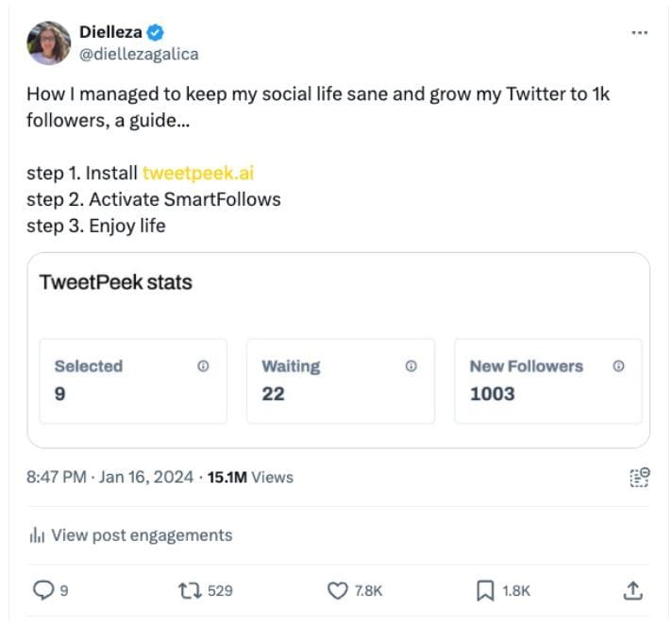Open the icon right of the view count

pyautogui.click(x=639, y=477)
